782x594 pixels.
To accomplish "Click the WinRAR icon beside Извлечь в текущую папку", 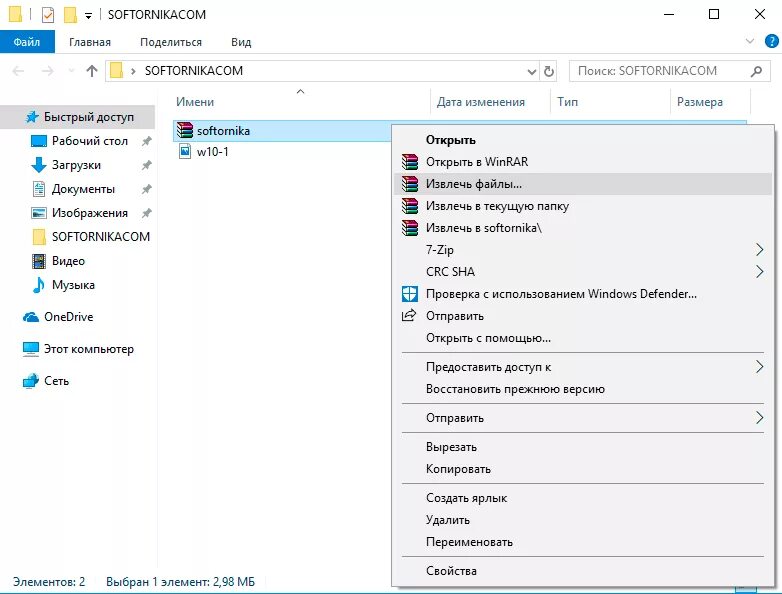I will coord(410,206).
